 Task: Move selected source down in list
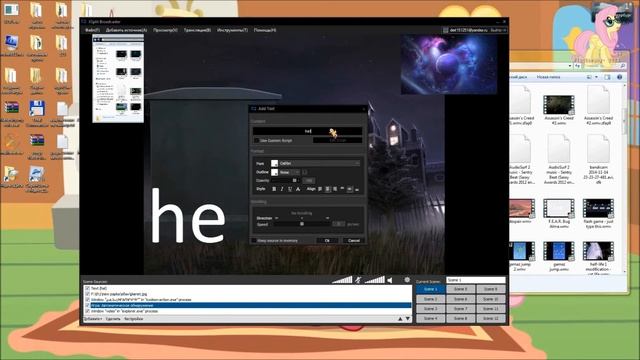click(408, 319)
